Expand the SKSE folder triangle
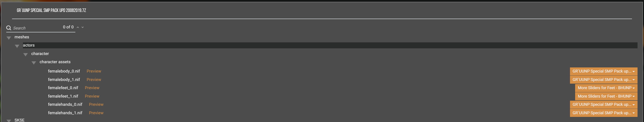This screenshot has width=644, height=122. point(9,120)
